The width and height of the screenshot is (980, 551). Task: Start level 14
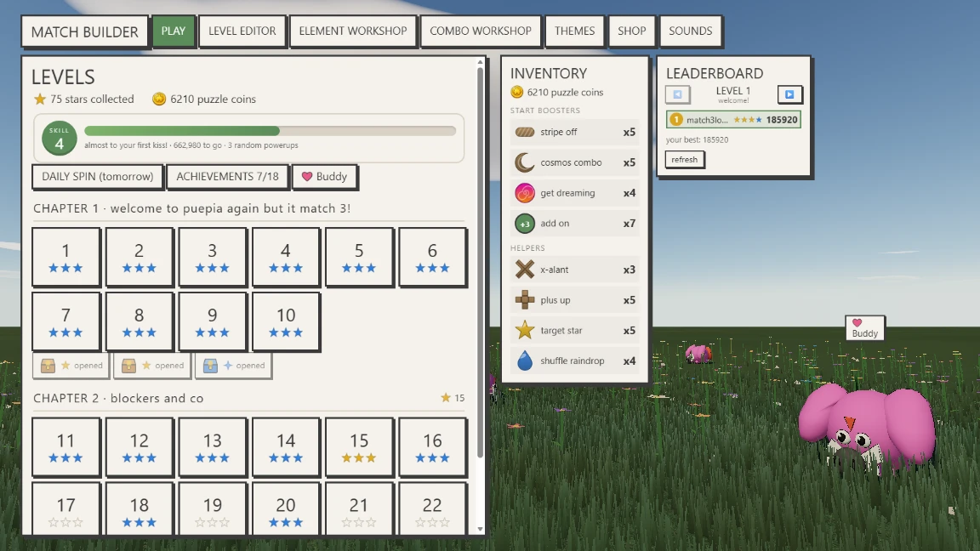286,446
